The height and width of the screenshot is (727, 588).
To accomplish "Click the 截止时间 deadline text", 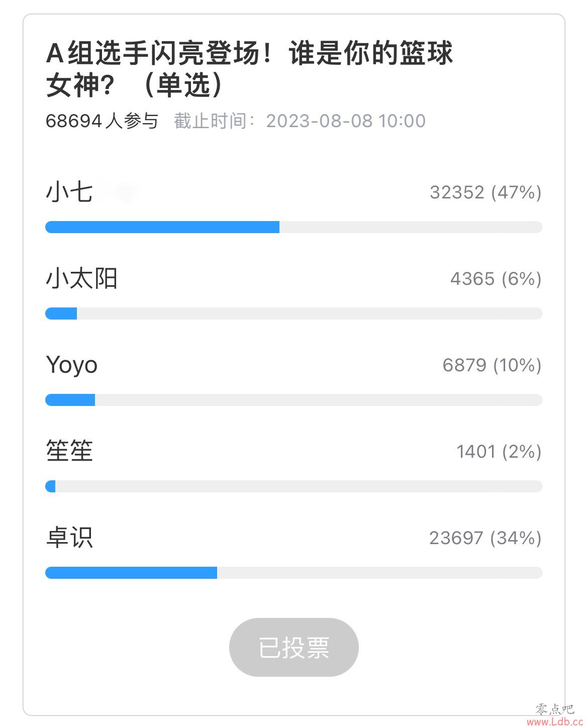I will (x=300, y=121).
